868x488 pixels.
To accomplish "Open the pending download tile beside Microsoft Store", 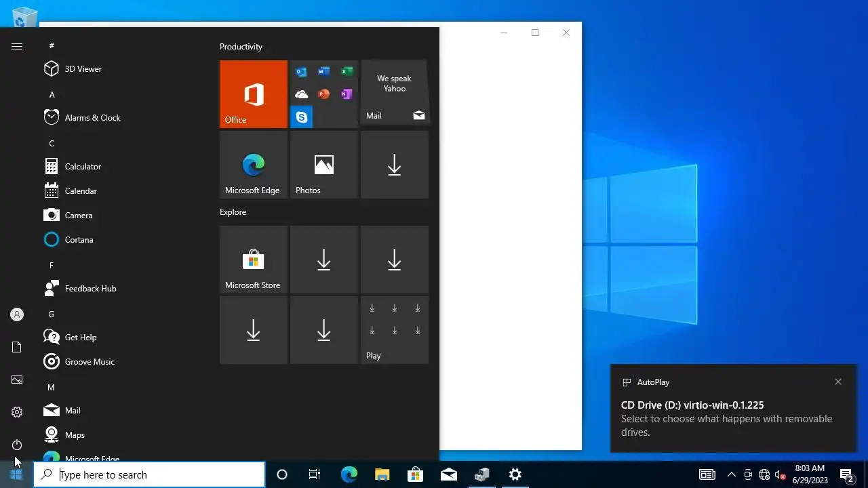I will tap(324, 260).
